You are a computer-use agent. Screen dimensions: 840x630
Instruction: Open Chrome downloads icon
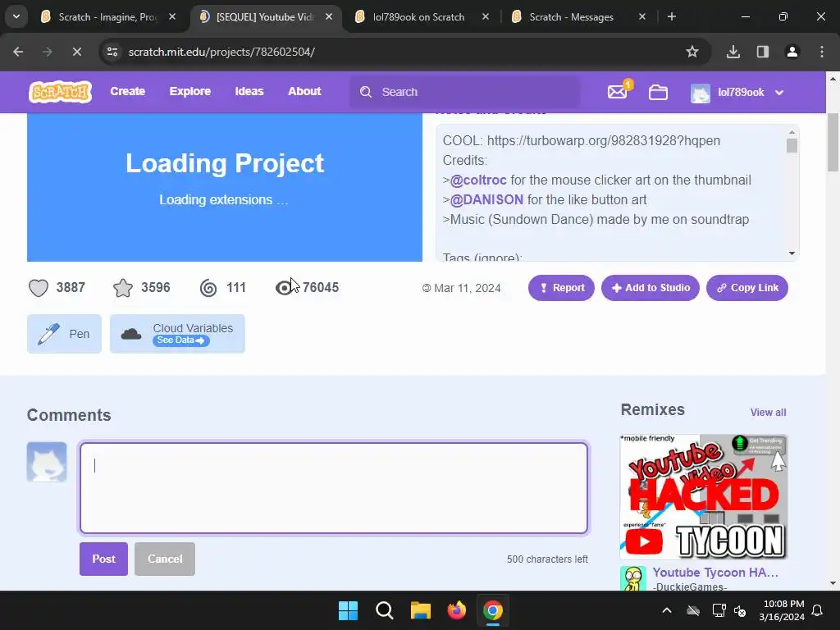[x=733, y=52]
